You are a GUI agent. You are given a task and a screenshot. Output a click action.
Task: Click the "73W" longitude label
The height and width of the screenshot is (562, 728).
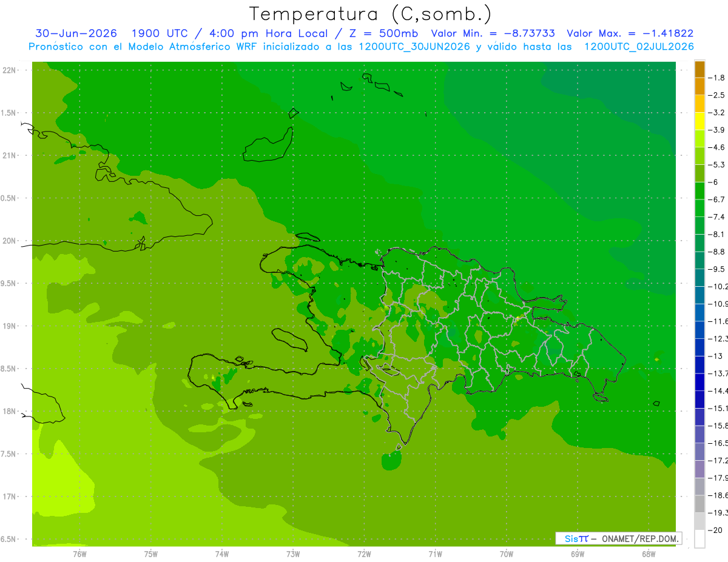point(293,554)
